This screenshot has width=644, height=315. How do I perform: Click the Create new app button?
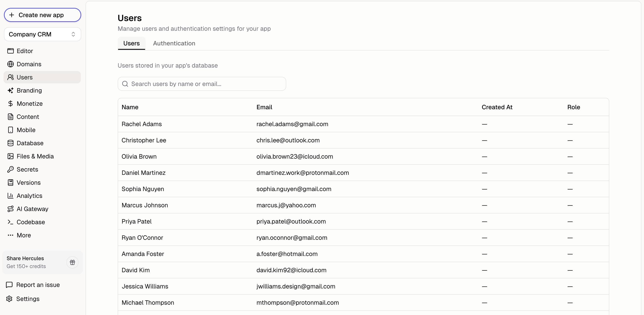click(x=42, y=15)
